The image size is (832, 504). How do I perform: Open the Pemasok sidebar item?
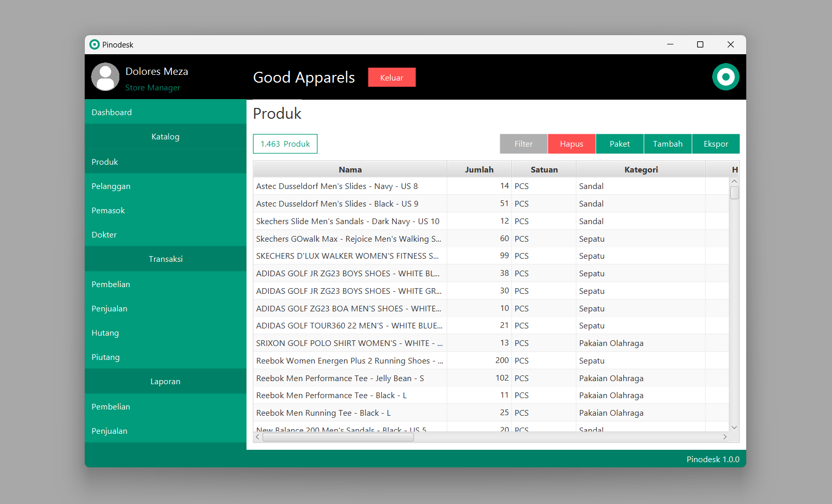[109, 210]
